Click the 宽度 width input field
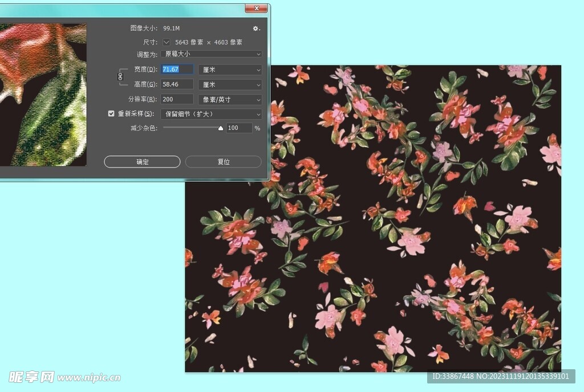The image size is (584, 392). [177, 70]
